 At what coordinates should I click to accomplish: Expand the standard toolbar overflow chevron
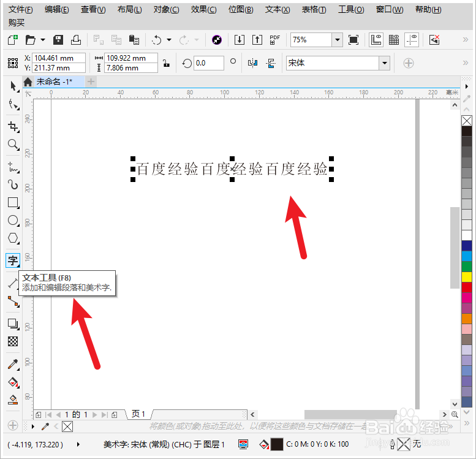click(466, 39)
